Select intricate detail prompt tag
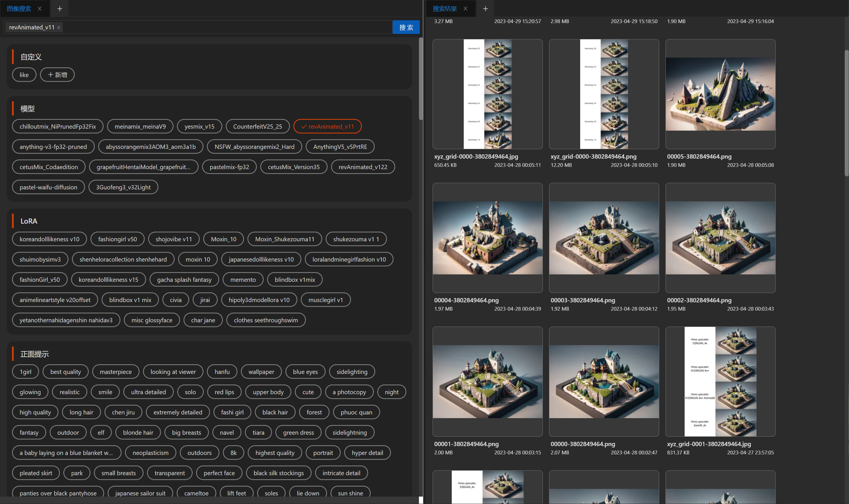The width and height of the screenshot is (849, 504). tap(341, 473)
